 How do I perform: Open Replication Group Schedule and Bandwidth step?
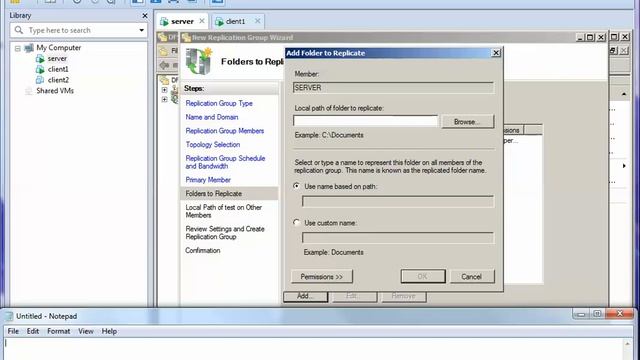[225, 162]
